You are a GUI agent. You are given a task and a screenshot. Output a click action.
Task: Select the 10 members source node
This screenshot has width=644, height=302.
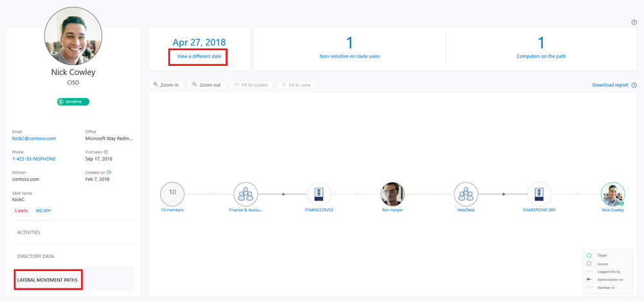pyautogui.click(x=172, y=194)
